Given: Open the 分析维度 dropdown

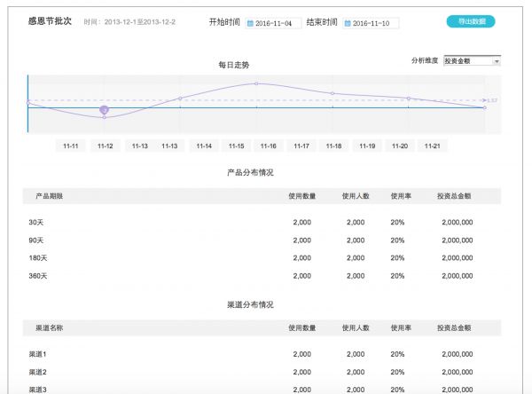Looking at the screenshot, I should coord(472,61).
